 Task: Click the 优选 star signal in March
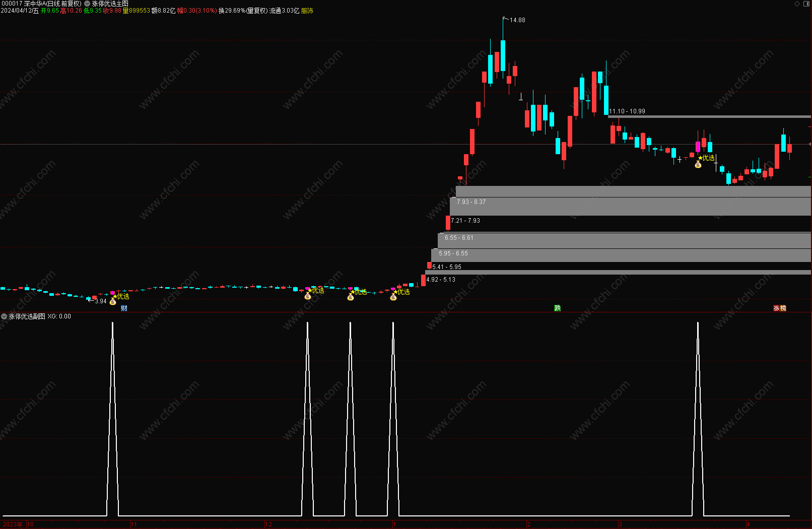coord(706,158)
